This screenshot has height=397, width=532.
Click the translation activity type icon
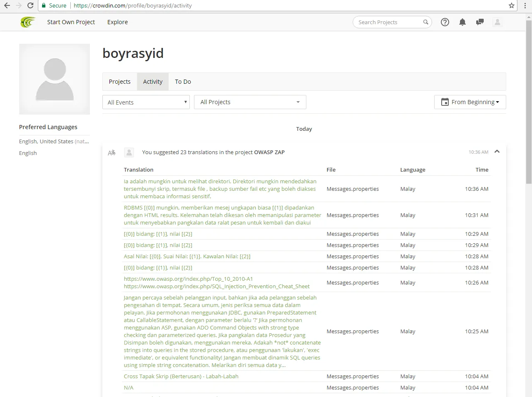click(x=112, y=153)
